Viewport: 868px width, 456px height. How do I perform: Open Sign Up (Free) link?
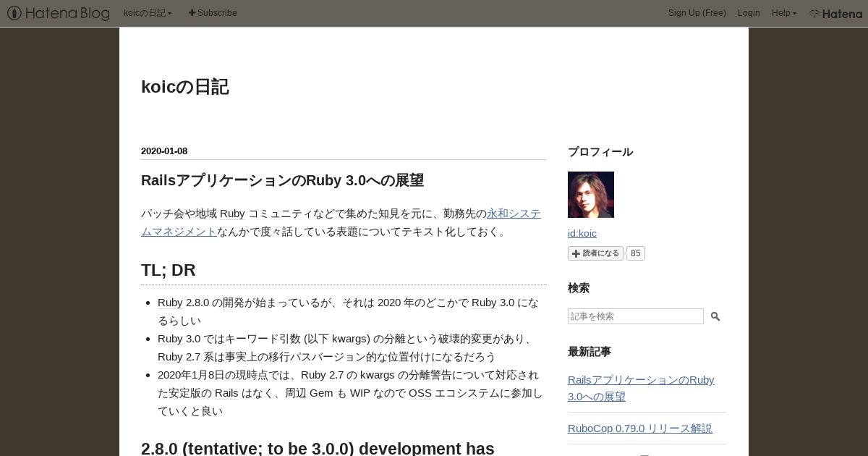tap(697, 13)
